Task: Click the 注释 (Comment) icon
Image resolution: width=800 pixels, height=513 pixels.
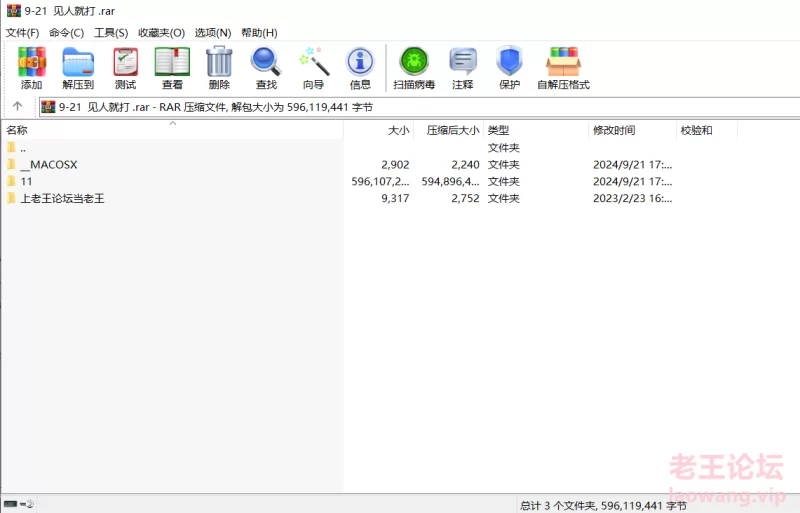Action: [463, 61]
